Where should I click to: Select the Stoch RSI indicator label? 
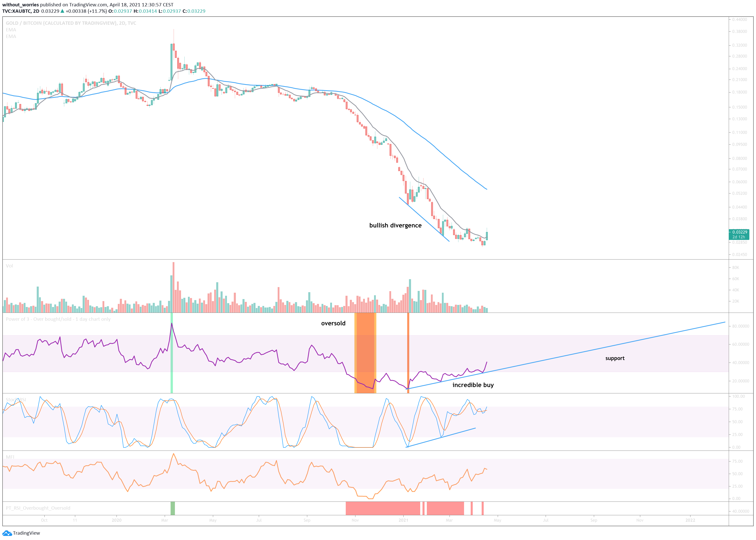click(16, 399)
